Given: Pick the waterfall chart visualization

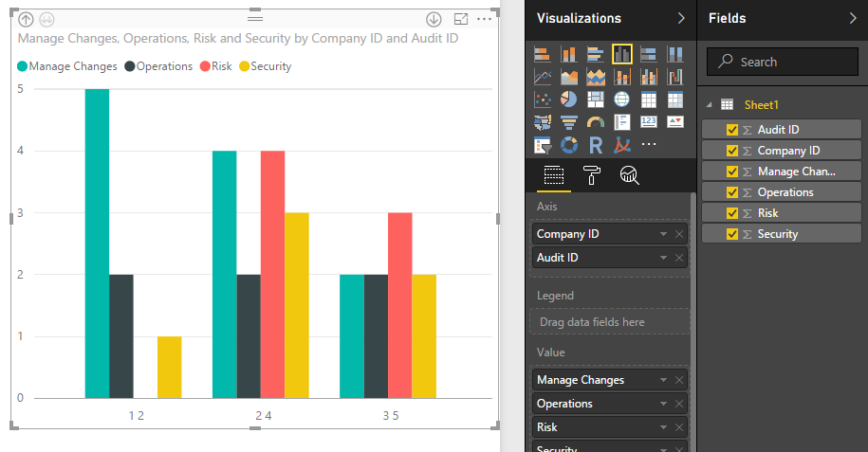Looking at the screenshot, I should tap(674, 77).
